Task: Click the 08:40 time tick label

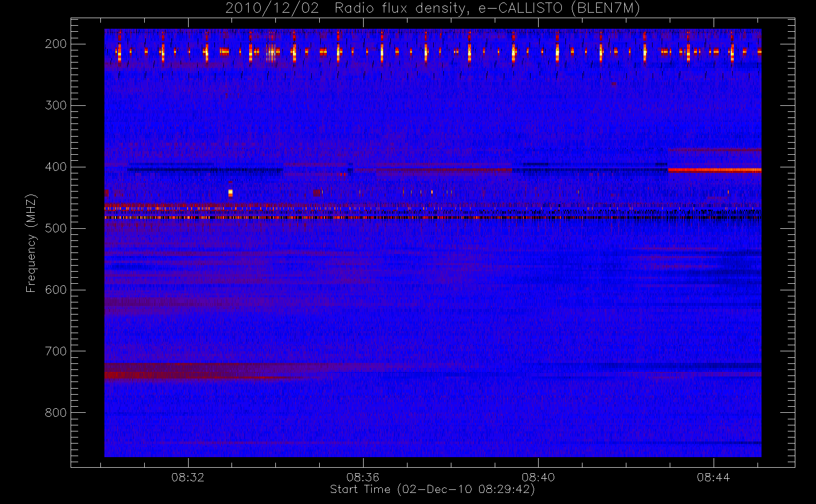Action: (538, 477)
